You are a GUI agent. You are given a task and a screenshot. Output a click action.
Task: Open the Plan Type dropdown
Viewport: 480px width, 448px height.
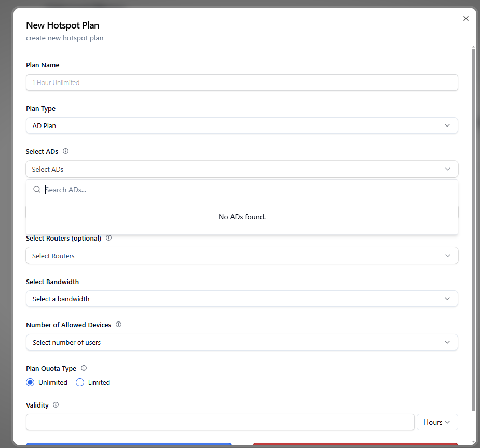click(x=242, y=125)
